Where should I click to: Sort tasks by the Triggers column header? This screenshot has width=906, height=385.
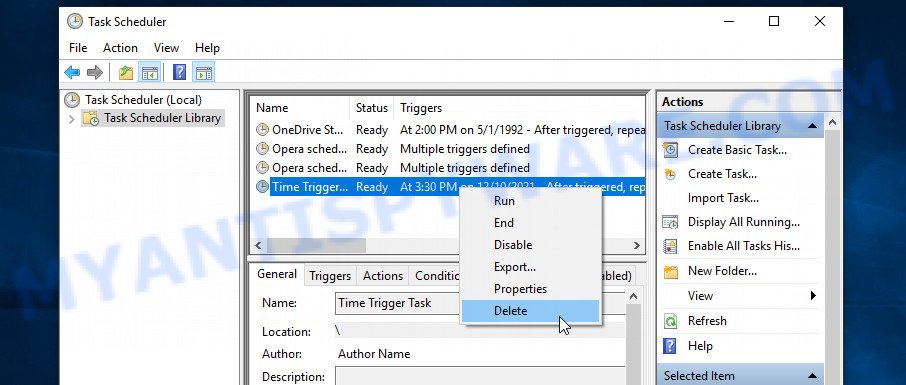click(x=519, y=108)
